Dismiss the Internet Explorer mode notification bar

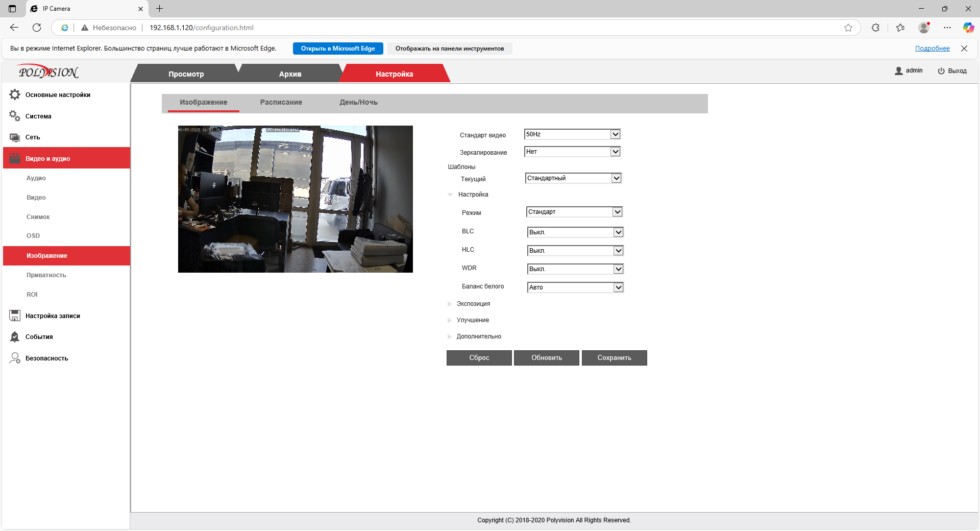(x=964, y=49)
